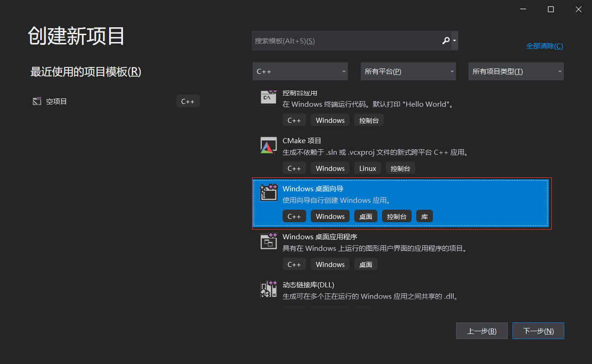Click the 全部清除 link

click(x=544, y=46)
